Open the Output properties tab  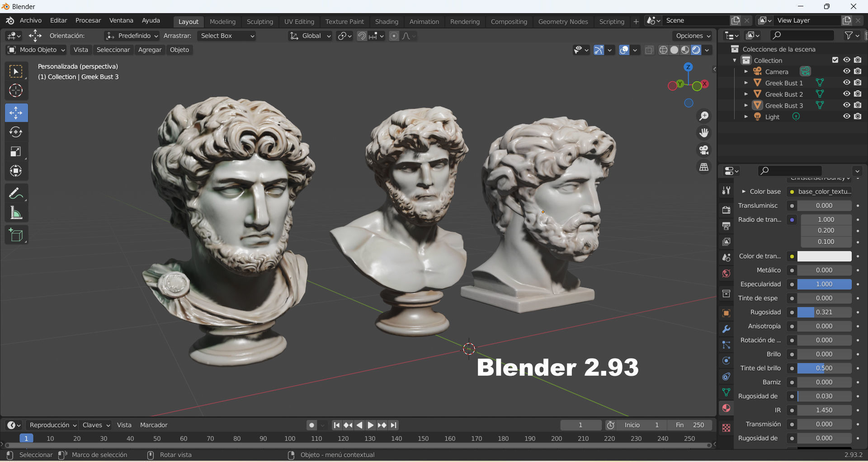[x=726, y=226]
